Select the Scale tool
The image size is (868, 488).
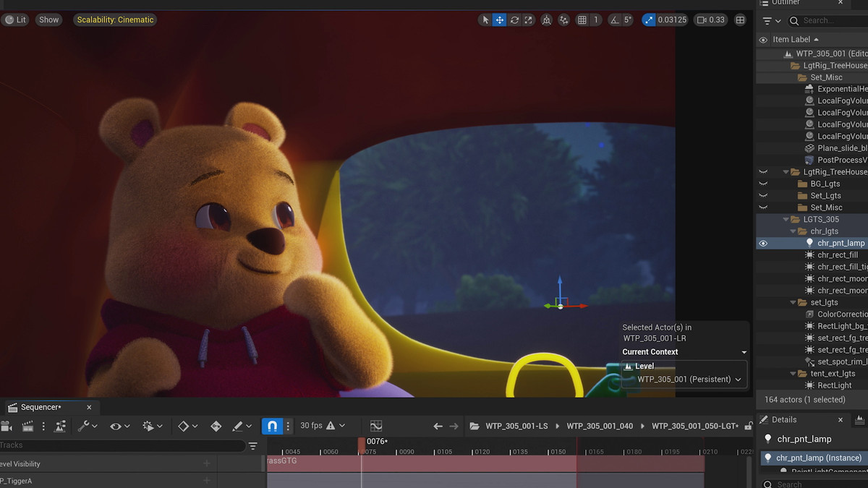tap(529, 20)
